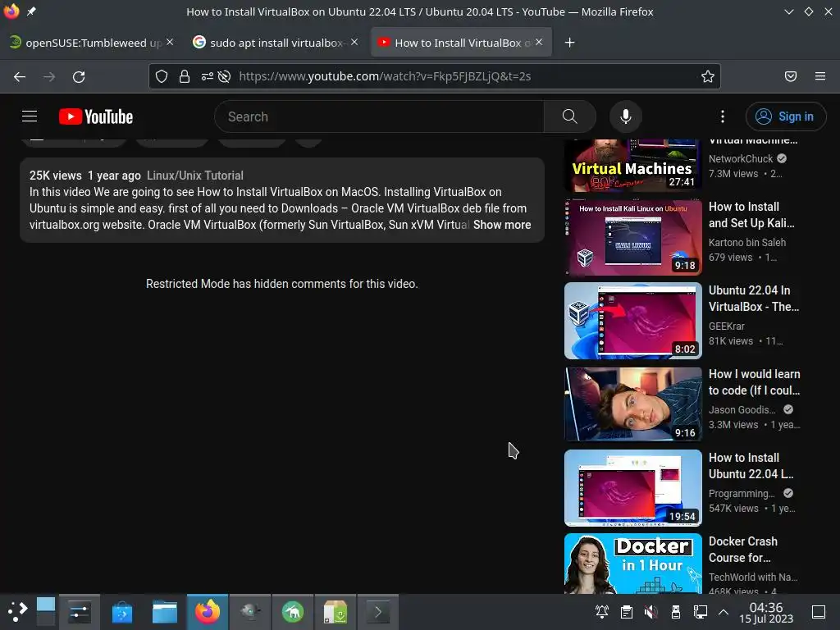Click the title 'How I would learn to code'

(x=755, y=382)
